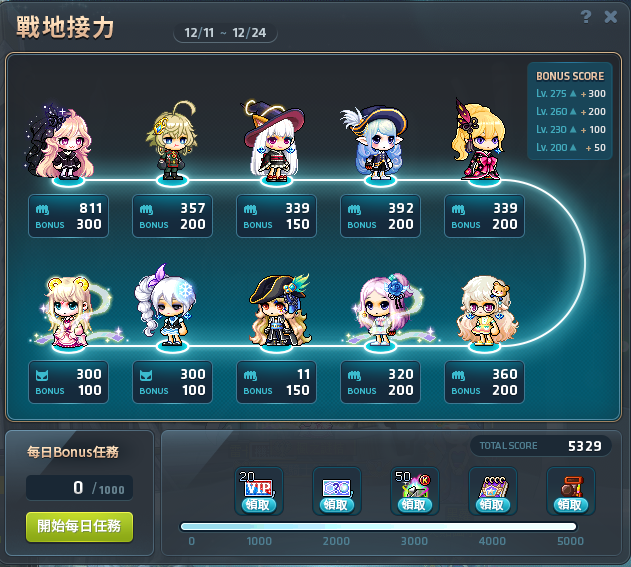This screenshot has height=567, width=631.
Task: Claim the purple notebook reward at 4000
Action: coord(493,505)
